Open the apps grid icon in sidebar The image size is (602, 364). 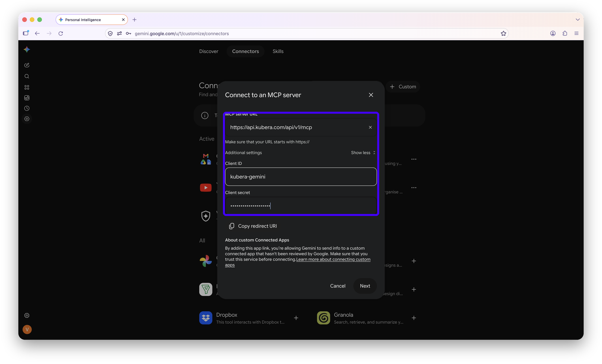pyautogui.click(x=27, y=87)
